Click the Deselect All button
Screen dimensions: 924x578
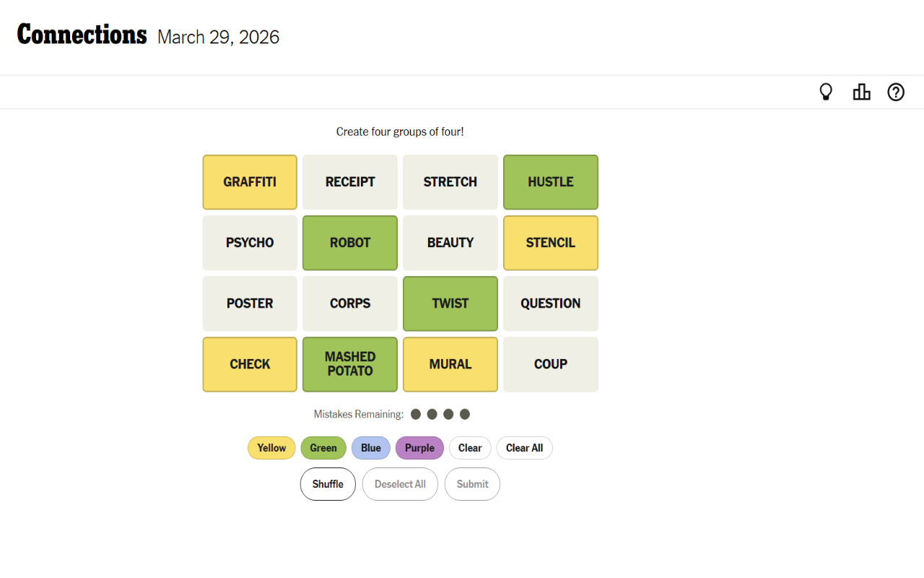(x=400, y=484)
